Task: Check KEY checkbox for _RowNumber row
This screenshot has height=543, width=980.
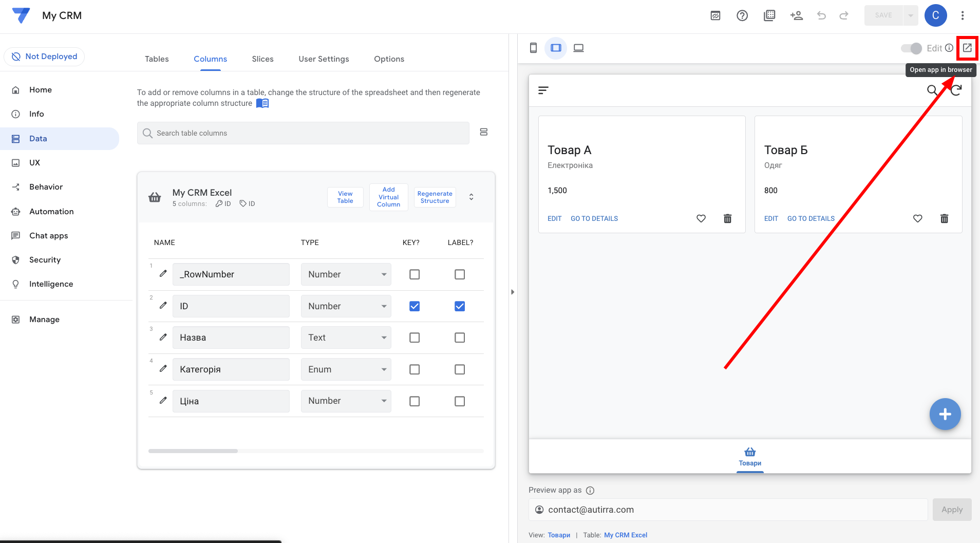Action: pos(414,274)
